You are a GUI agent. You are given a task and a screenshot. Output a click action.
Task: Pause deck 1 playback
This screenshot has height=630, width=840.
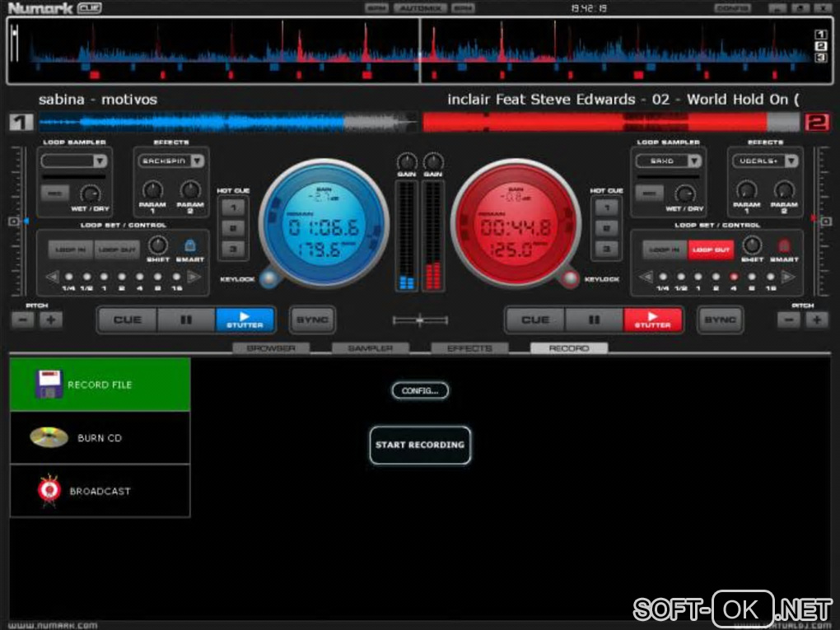point(186,320)
